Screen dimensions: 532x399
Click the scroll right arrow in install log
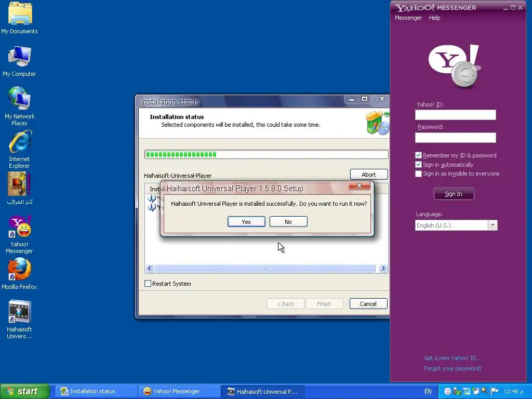(383, 269)
